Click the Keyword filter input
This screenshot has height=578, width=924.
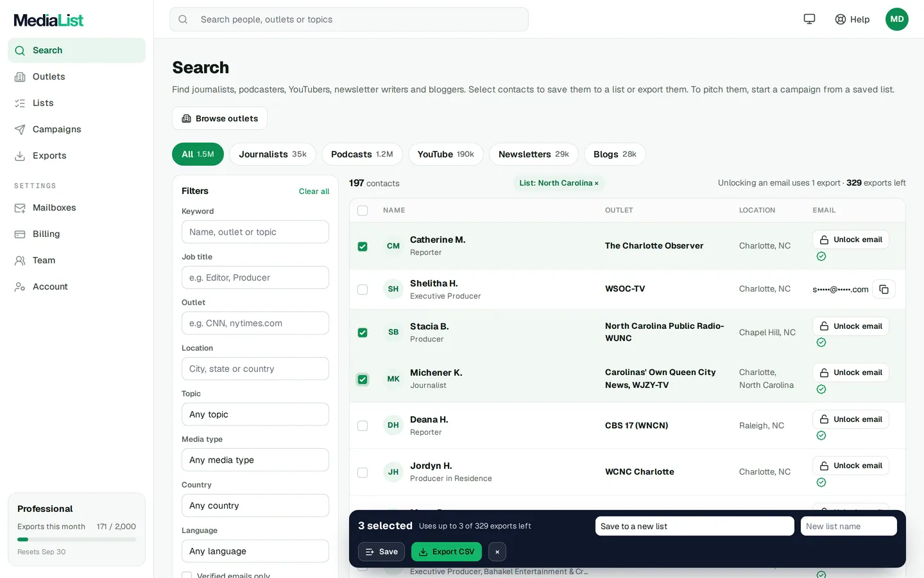[255, 232]
